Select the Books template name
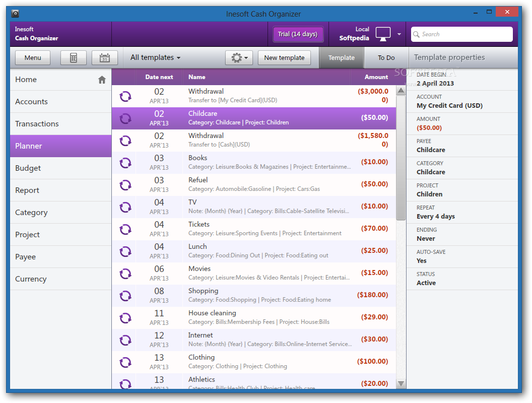532x403 pixels. point(198,158)
